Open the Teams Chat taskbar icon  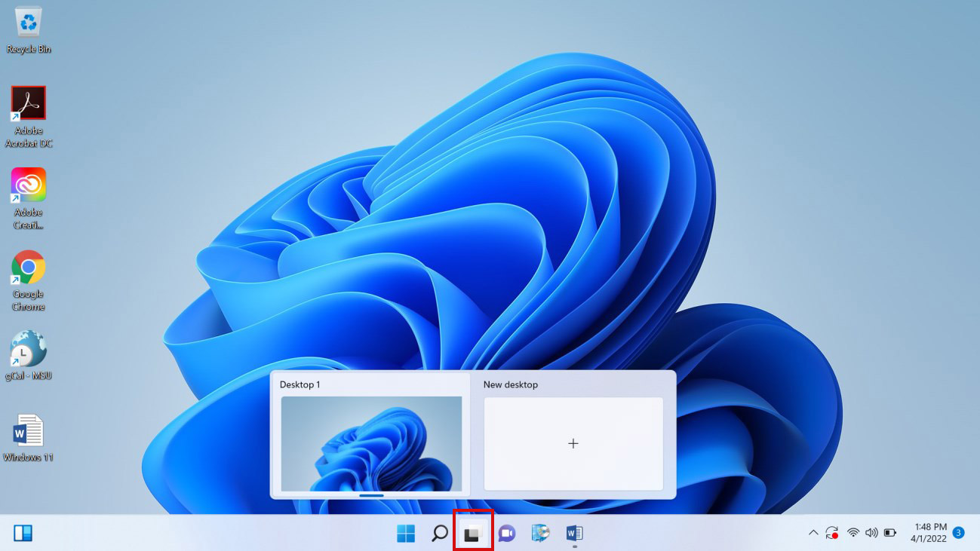(507, 534)
